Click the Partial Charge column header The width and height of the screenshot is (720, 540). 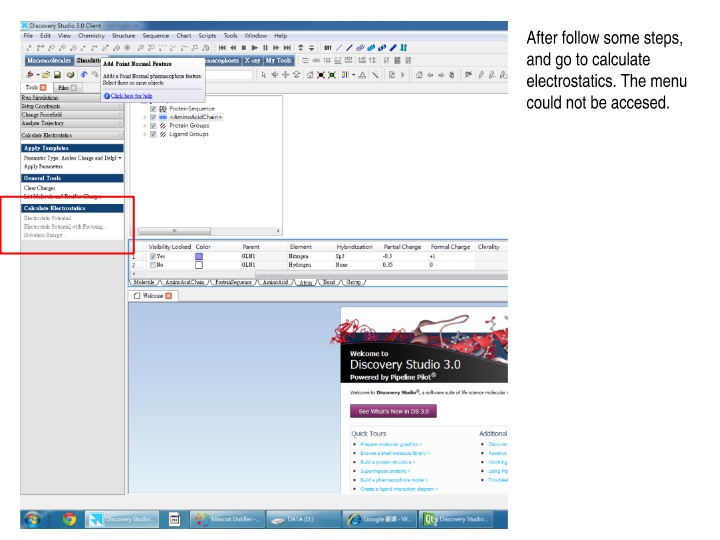click(402, 247)
